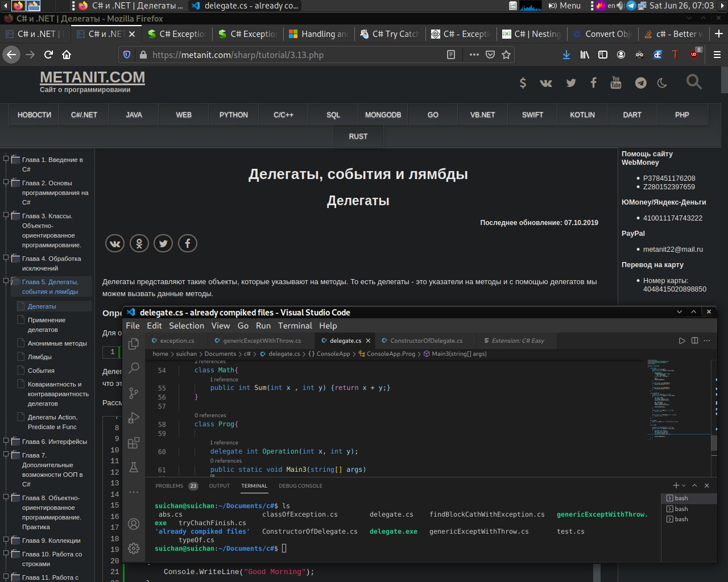
Task: Toggle the site dark mode moon icon
Action: click(662, 83)
